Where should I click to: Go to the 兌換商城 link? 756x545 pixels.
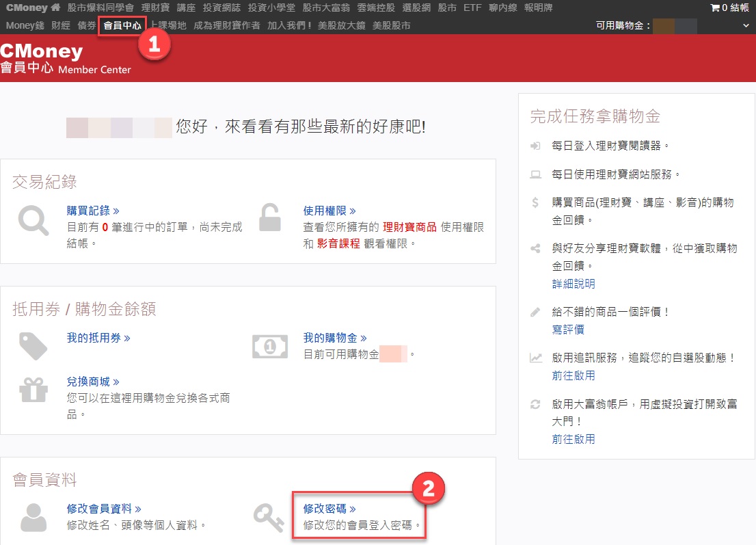(x=93, y=382)
